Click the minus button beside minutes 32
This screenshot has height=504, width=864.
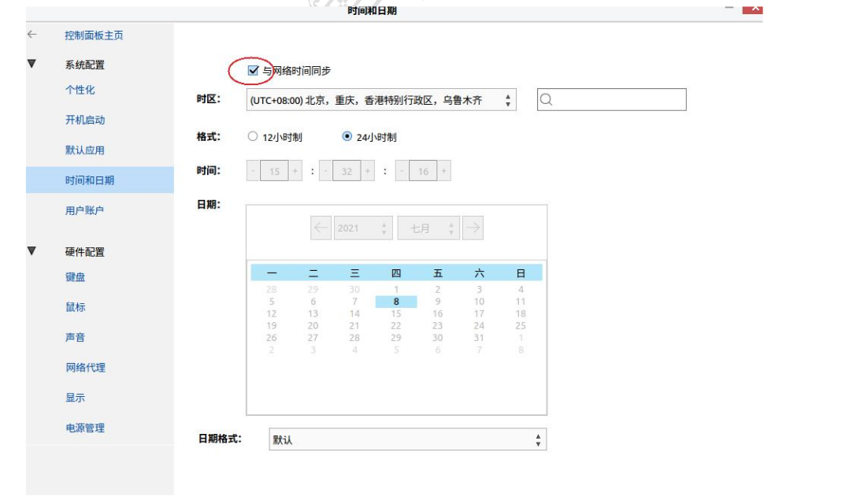coord(326,171)
